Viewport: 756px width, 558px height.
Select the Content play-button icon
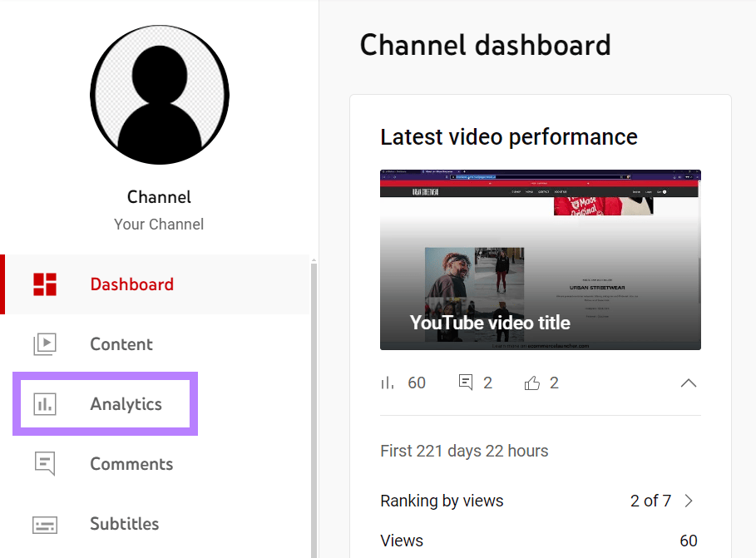pos(46,343)
